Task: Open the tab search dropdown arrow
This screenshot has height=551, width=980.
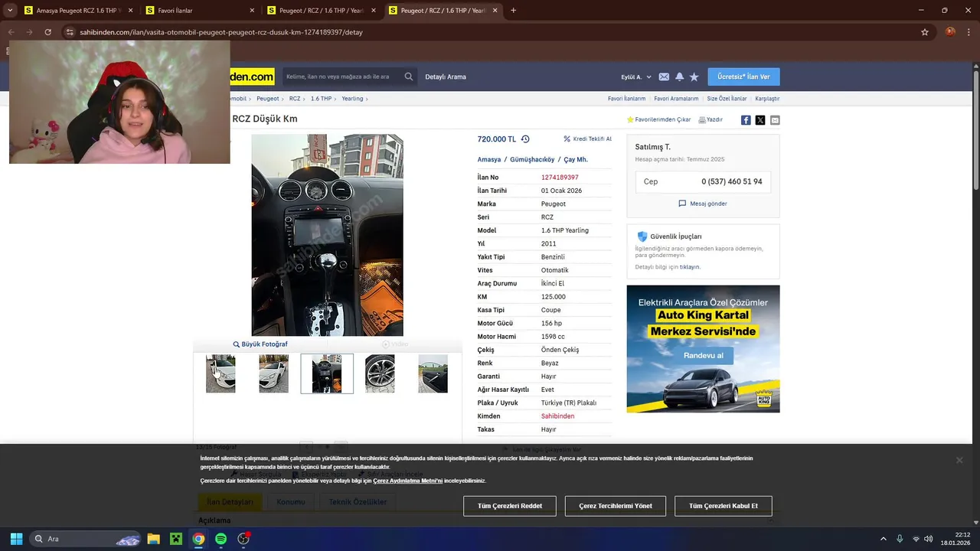Action: [10, 11]
